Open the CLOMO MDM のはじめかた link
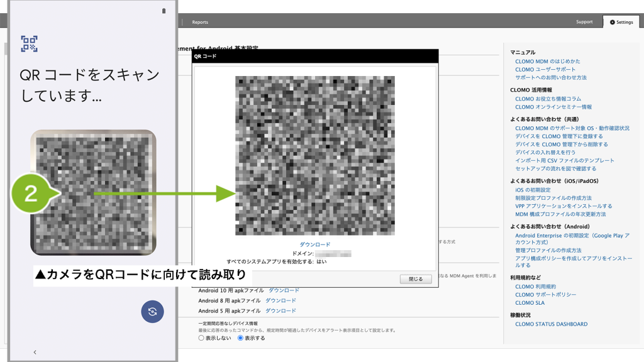 click(x=548, y=62)
